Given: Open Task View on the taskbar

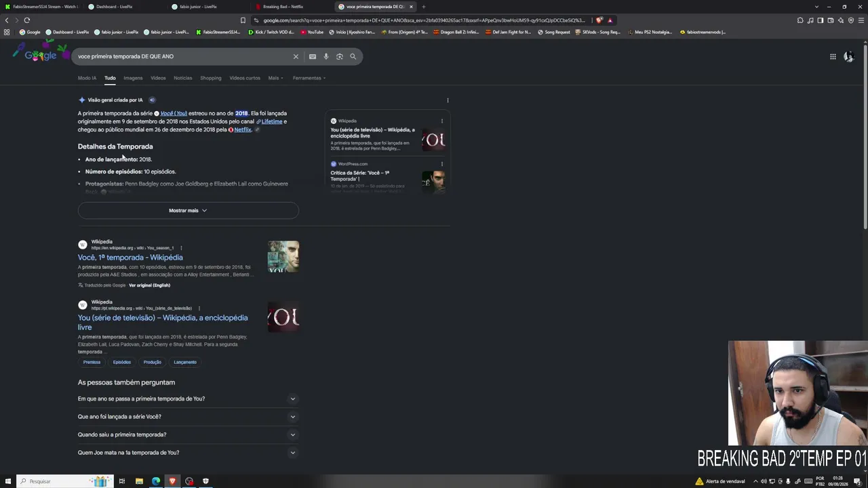Looking at the screenshot, I should tap(122, 481).
